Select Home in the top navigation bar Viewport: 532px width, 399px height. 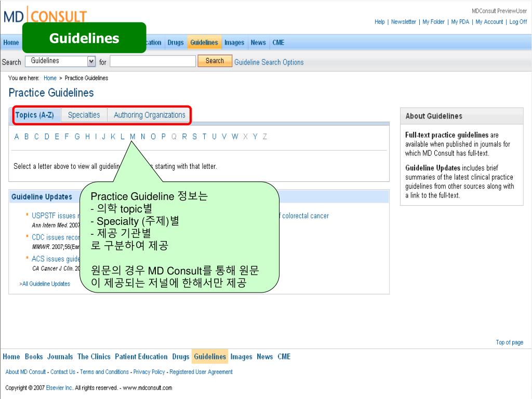[x=11, y=43]
